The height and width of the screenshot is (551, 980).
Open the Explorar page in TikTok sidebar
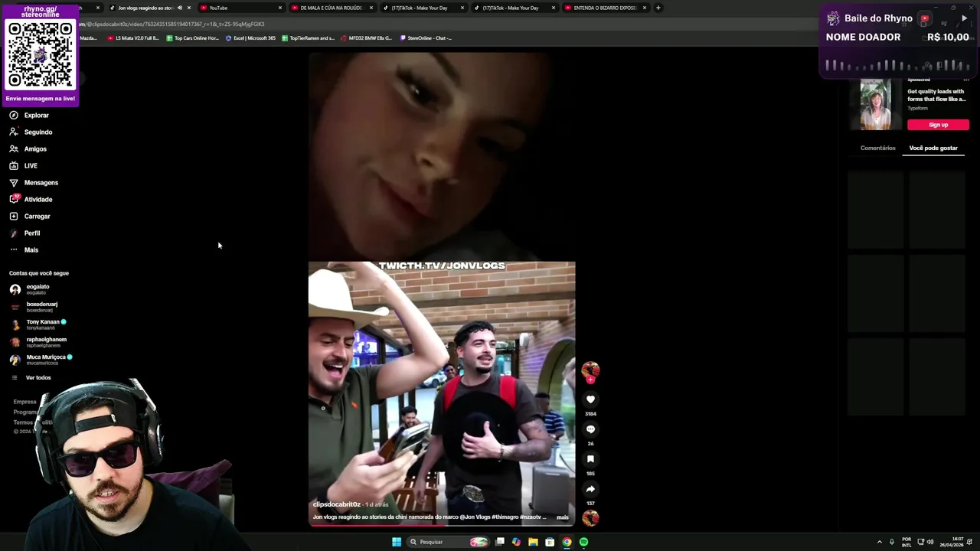pos(29,116)
